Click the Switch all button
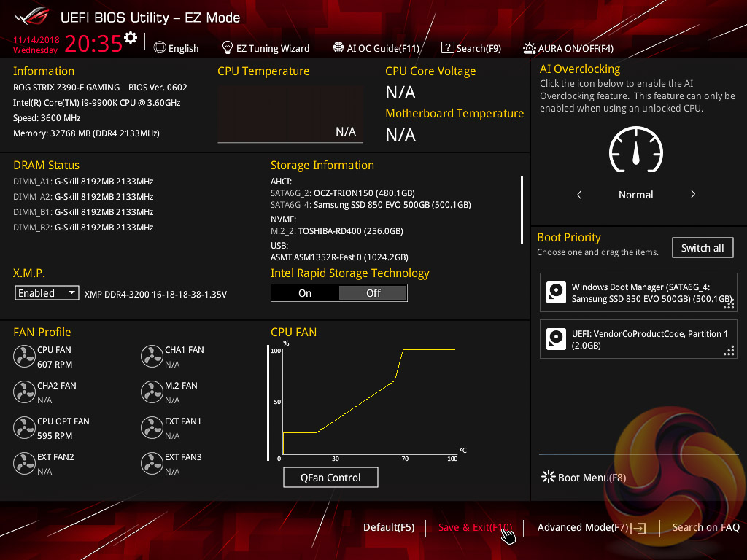This screenshot has width=747, height=560. click(x=702, y=248)
